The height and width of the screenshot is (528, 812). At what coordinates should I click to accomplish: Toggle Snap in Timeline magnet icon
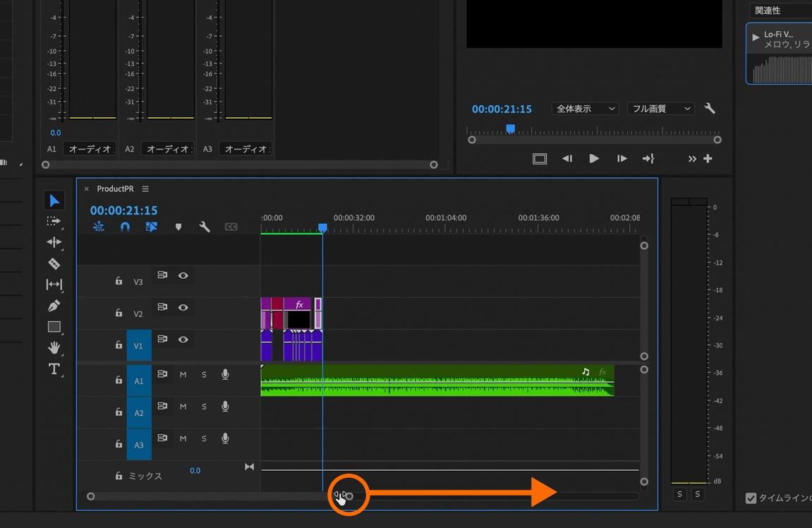coord(125,227)
